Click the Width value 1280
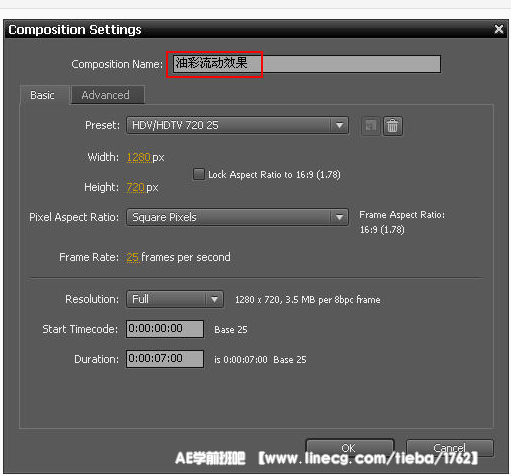This screenshot has width=511, height=475. point(138,157)
